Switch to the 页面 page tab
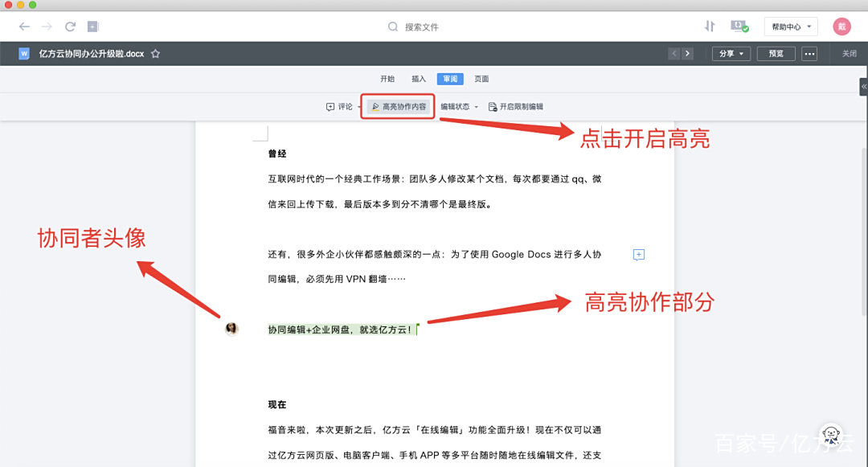The height and width of the screenshot is (467, 868). coord(481,79)
